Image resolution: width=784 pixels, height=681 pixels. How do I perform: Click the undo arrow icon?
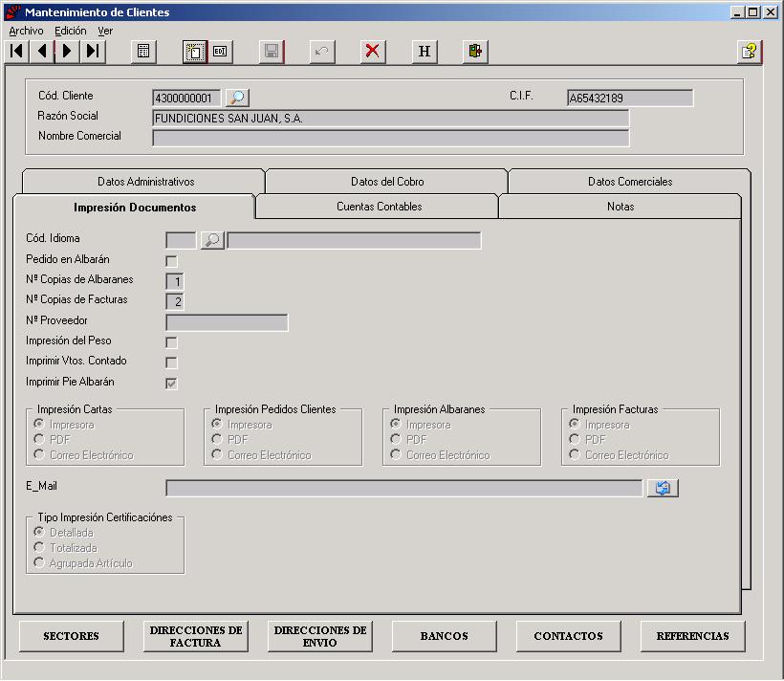(x=322, y=51)
